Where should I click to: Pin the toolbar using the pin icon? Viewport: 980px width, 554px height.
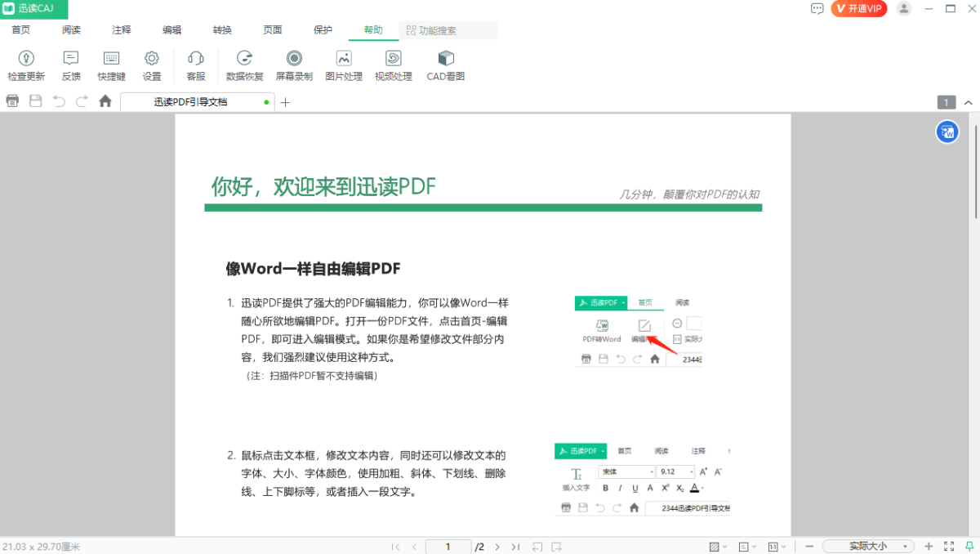pyautogui.click(x=969, y=545)
